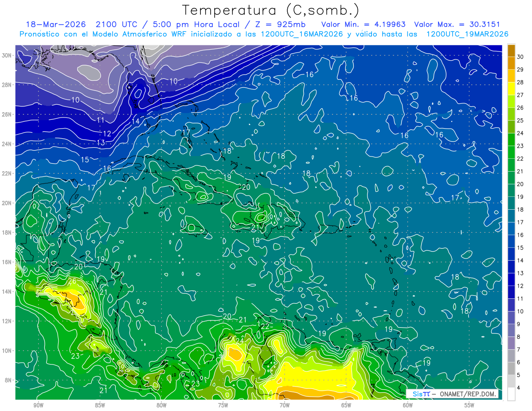Click the "Temperatura (C,somb.)" chart title
Viewport: 532px width, 411px height.
(270, 10)
